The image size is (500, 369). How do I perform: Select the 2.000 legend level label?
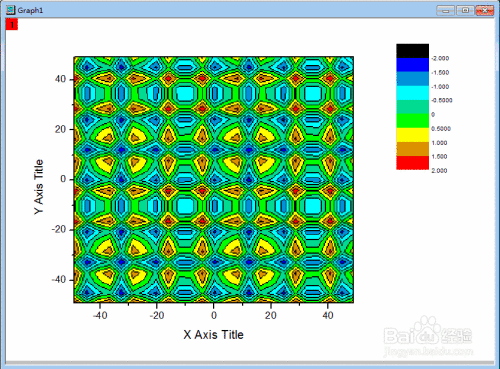(x=439, y=171)
